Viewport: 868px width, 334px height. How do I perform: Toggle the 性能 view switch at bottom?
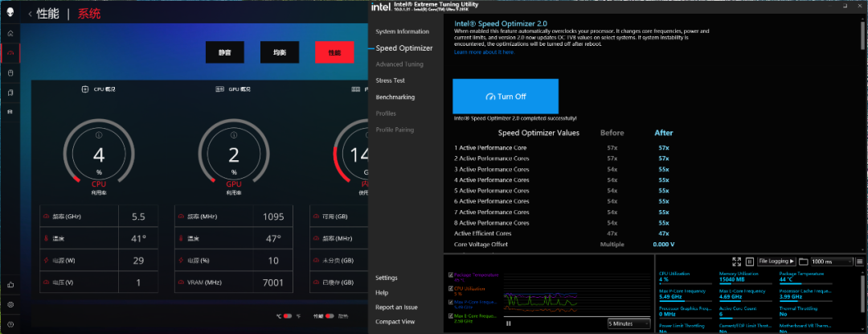[x=330, y=316]
